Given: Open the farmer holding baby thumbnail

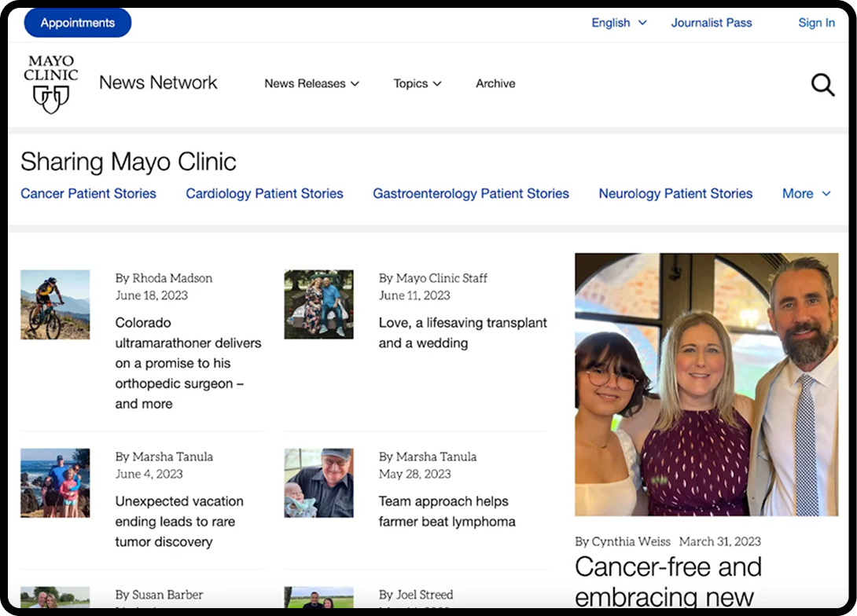Looking at the screenshot, I should (318, 482).
